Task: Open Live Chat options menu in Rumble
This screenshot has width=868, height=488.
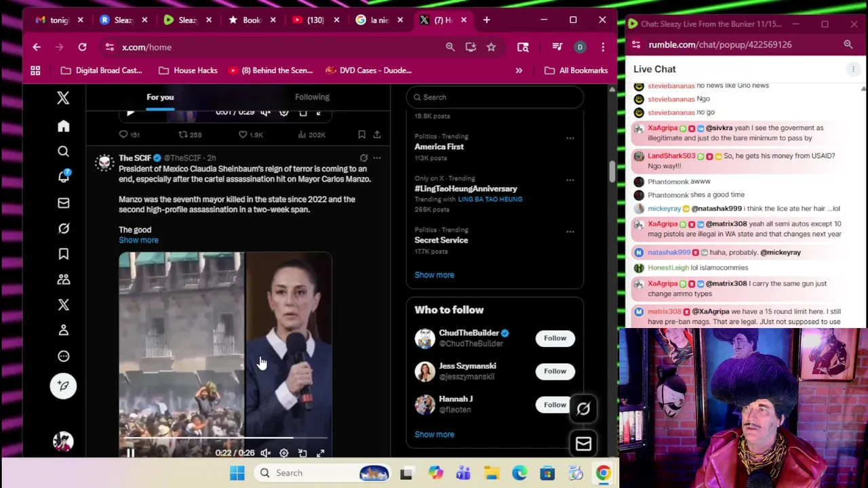Action: click(x=853, y=69)
